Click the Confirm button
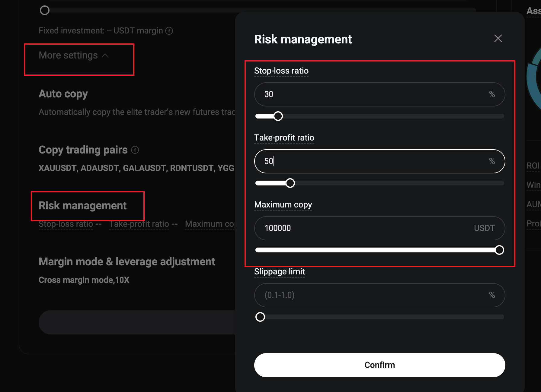This screenshot has height=392, width=541. click(379, 365)
